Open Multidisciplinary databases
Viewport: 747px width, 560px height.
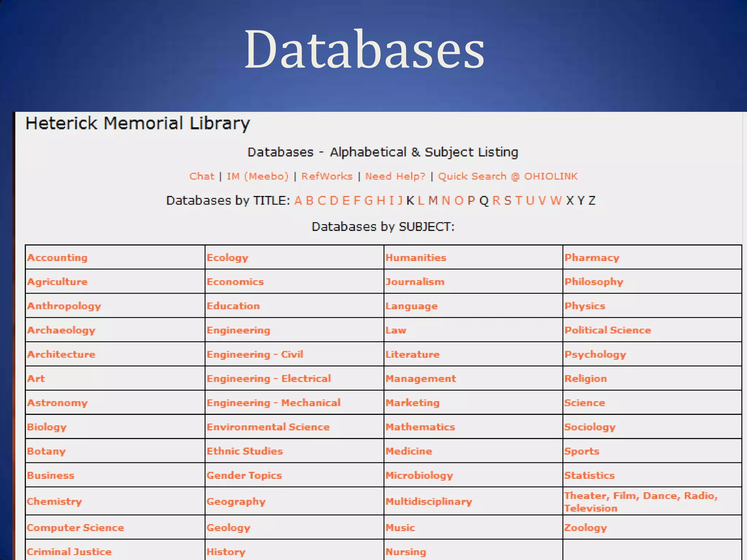pos(429,502)
